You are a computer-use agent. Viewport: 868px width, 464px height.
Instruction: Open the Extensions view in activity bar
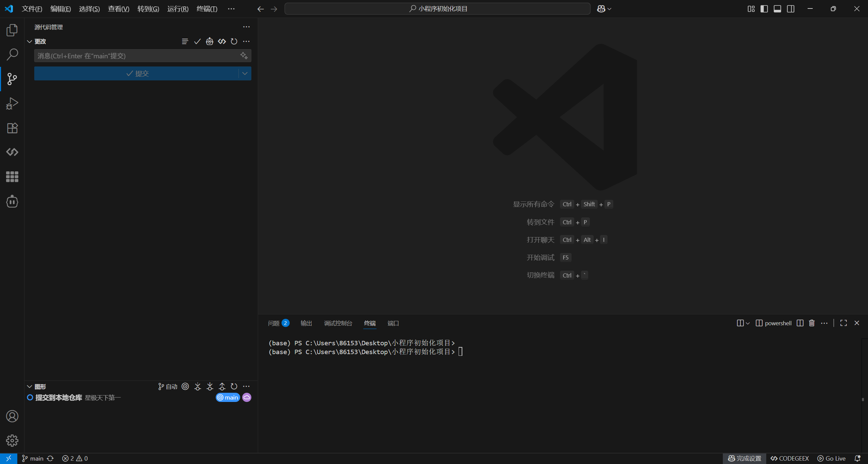12,128
